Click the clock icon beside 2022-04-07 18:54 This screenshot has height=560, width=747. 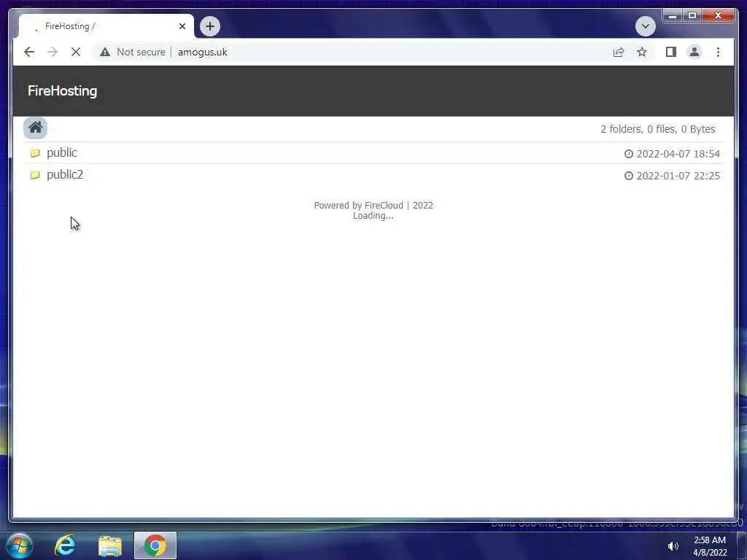tap(629, 154)
